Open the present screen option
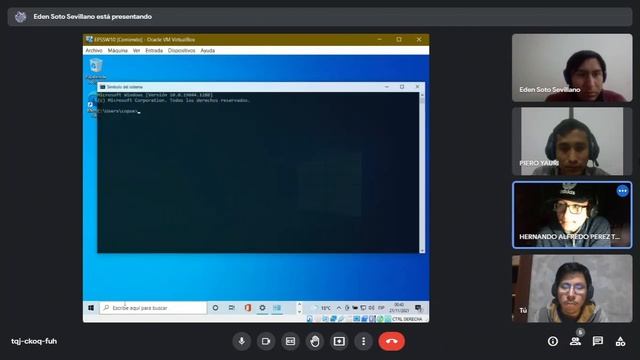The width and height of the screenshot is (640, 360). point(339,341)
